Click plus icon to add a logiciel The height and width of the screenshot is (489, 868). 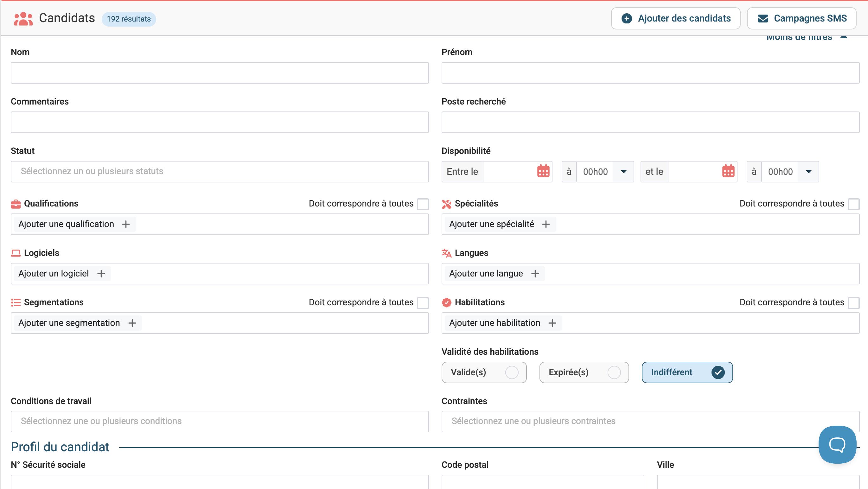coord(101,274)
